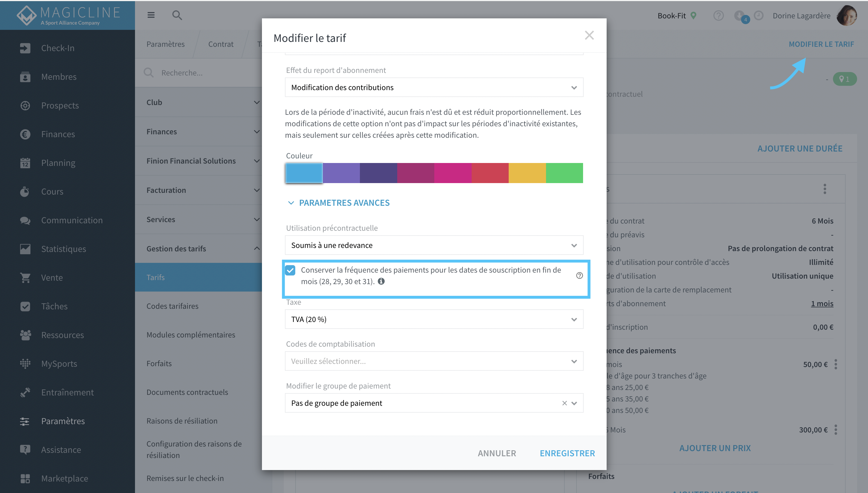Click the ANNULER button
Viewport: 868px width, 493px height.
[497, 453]
